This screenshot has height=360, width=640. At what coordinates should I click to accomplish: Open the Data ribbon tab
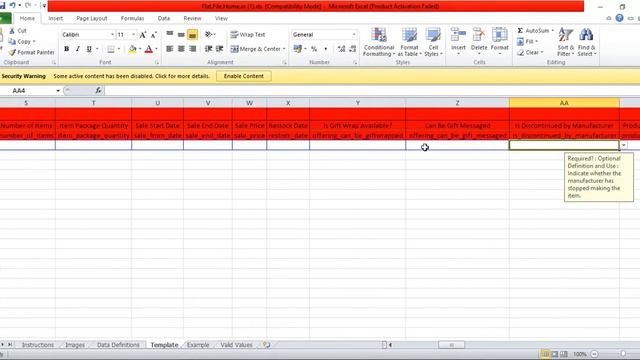pyautogui.click(x=164, y=18)
